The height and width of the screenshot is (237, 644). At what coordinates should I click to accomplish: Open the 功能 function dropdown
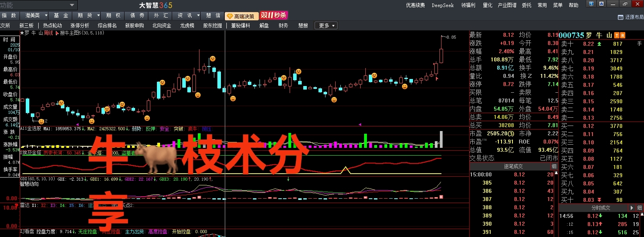[x=39, y=5]
